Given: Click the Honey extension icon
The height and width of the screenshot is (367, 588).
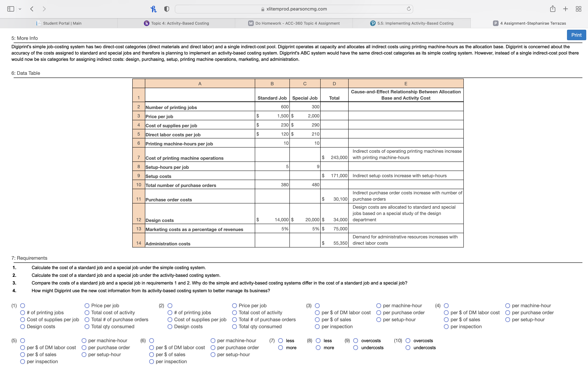Looking at the screenshot, I should 153,9.
